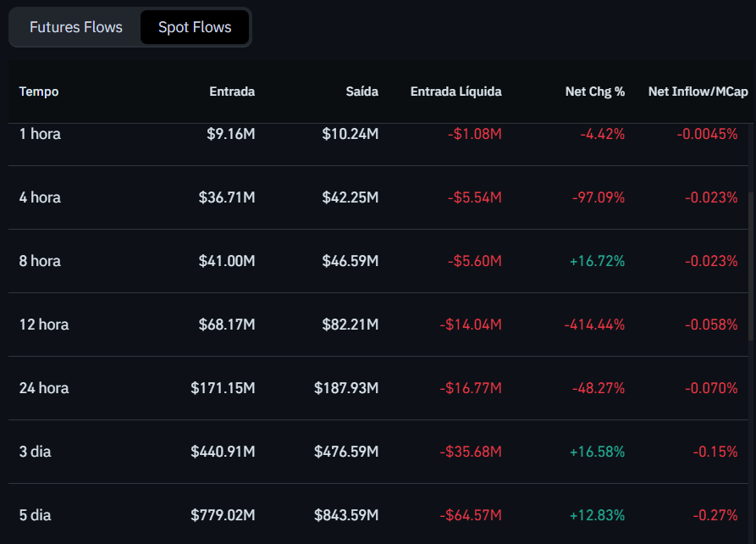Click the Net Inflow/MCap column header

coord(698,92)
